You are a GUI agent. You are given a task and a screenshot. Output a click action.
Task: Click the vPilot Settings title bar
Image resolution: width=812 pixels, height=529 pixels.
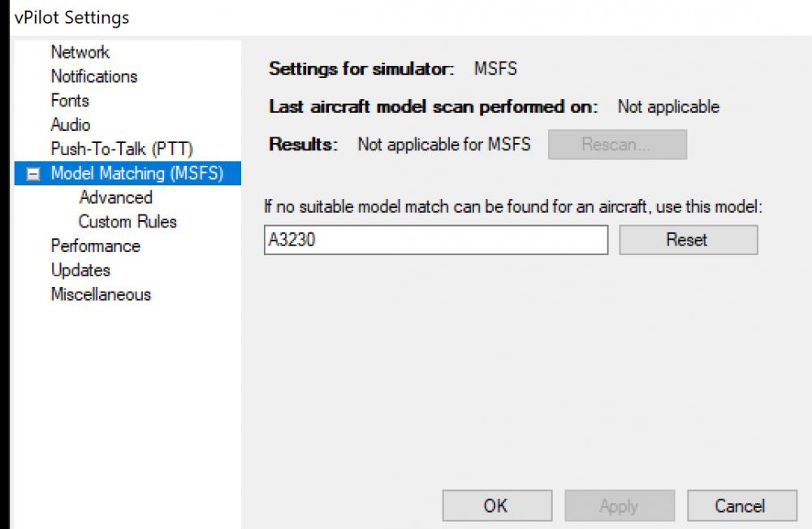pyautogui.click(x=406, y=17)
